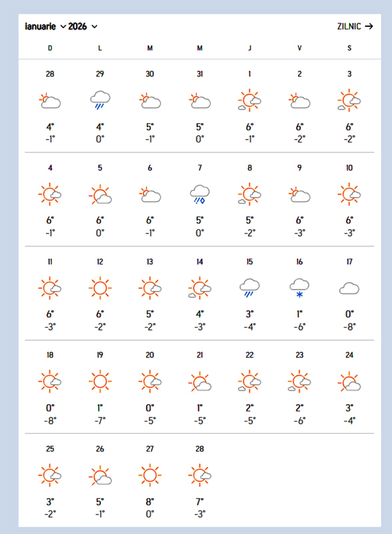Click the sleet icon for January 7
This screenshot has height=534, width=392.
(x=200, y=194)
